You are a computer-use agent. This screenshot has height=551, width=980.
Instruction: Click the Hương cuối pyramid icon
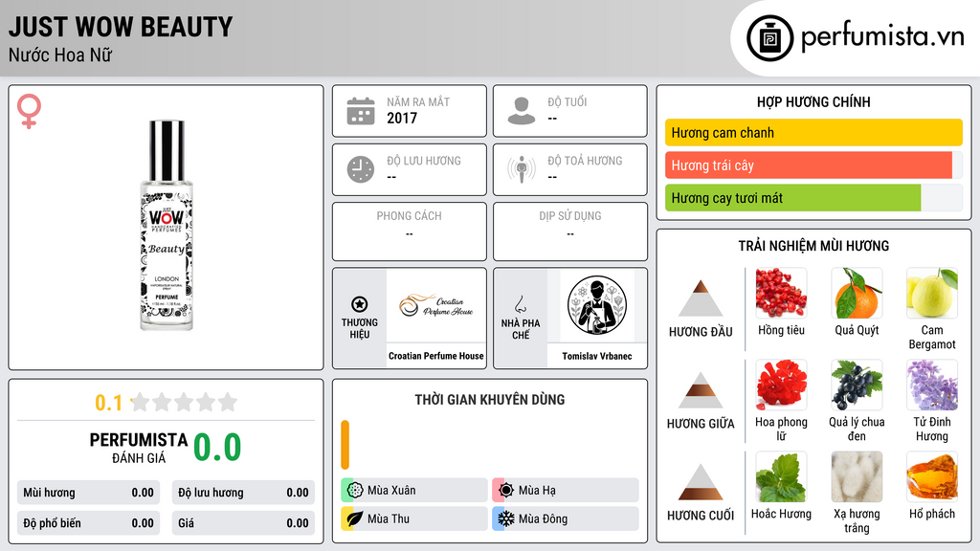click(701, 482)
